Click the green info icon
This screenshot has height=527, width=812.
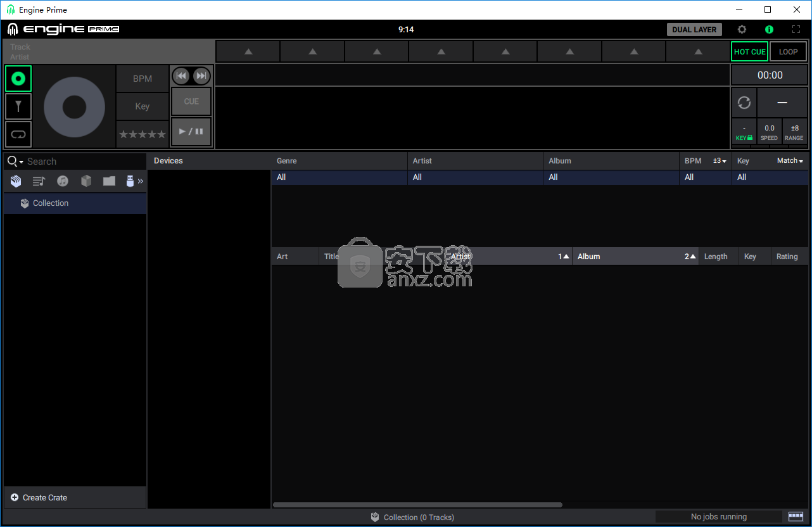pyautogui.click(x=769, y=29)
